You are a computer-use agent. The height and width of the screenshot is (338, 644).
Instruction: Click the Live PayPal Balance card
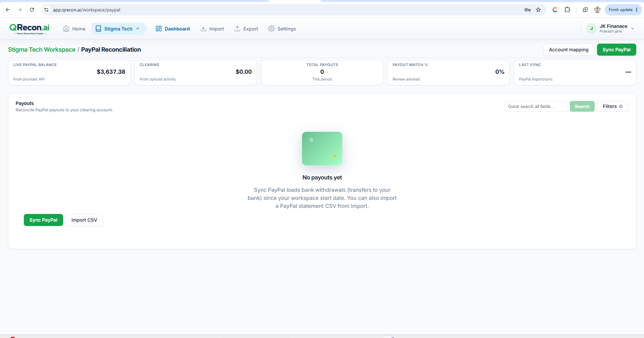(69, 72)
